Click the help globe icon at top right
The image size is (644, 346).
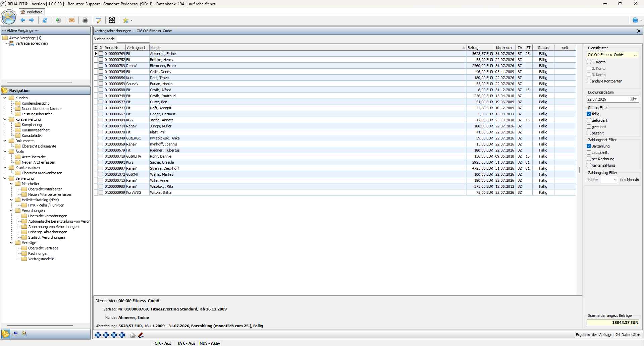(x=635, y=20)
